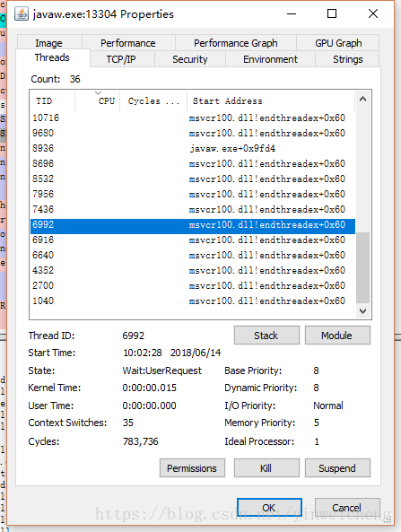Screen dimensions: 401x532
Task: Click the Java icon in the title bar
Action: [22, 14]
